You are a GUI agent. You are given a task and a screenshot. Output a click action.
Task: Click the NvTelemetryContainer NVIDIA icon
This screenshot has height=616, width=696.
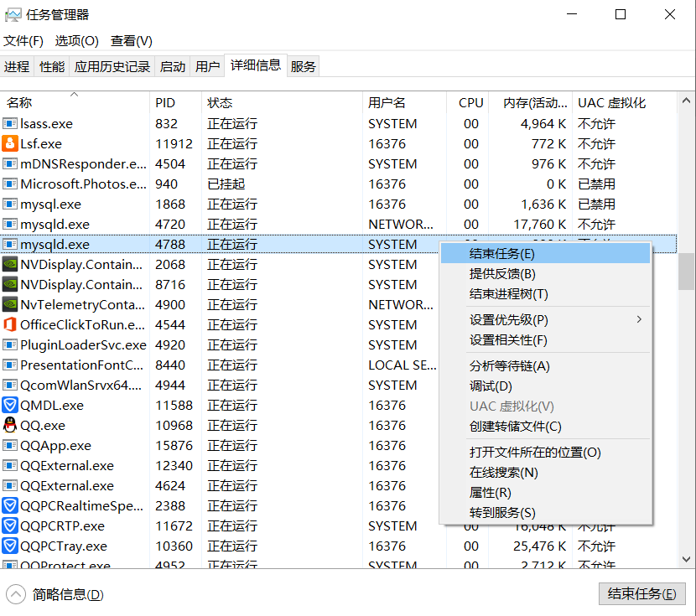pos(10,305)
